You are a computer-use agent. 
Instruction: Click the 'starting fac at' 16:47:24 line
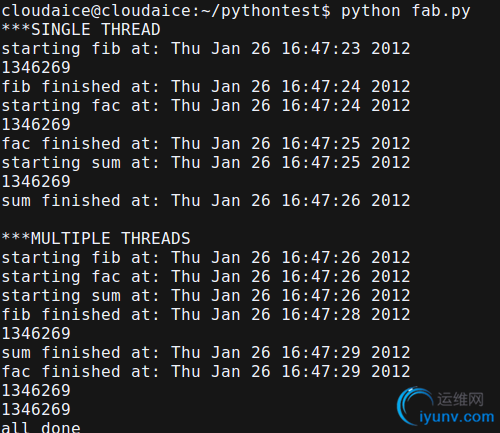click(x=206, y=106)
